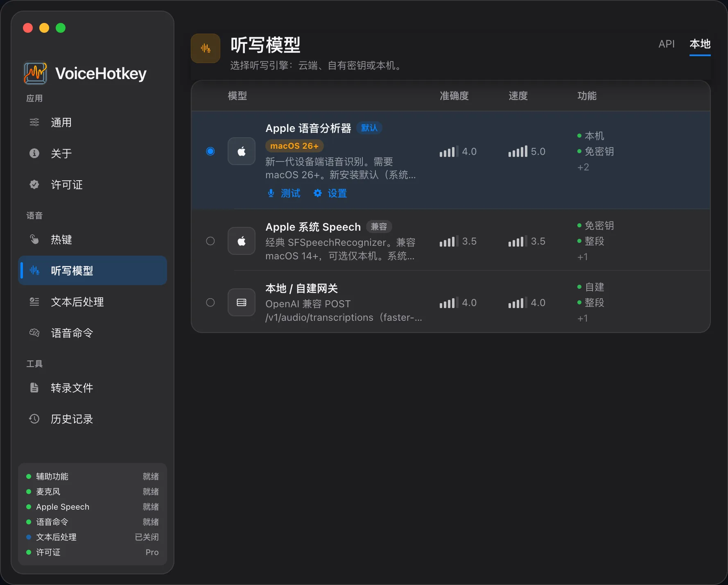Open the 许可证 page
This screenshot has width=728, height=585.
click(x=93, y=184)
